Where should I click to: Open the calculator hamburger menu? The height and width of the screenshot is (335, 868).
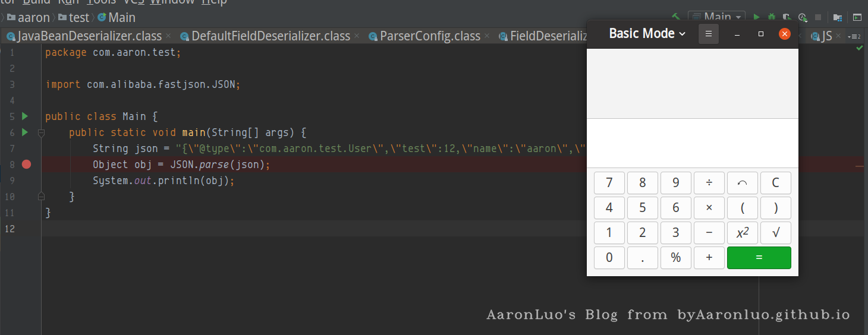tap(708, 34)
